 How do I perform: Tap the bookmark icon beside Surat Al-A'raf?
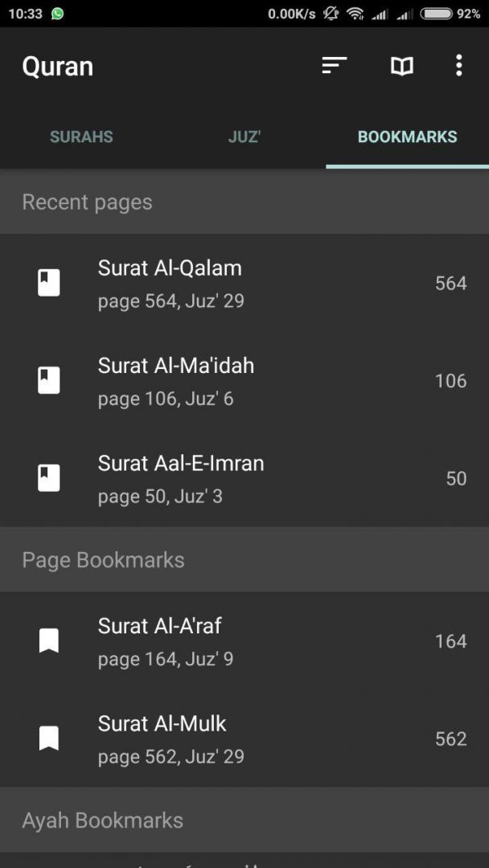(x=49, y=641)
